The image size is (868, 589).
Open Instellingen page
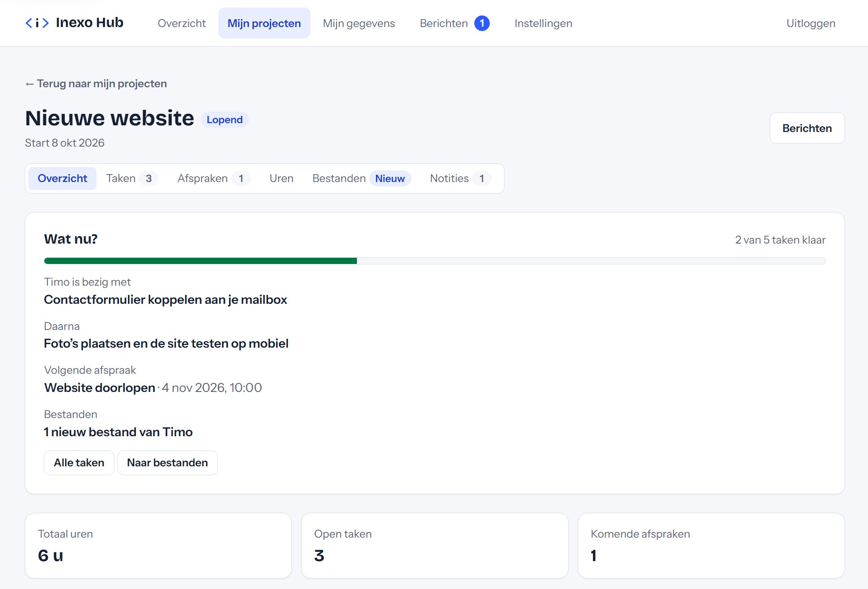(x=543, y=23)
